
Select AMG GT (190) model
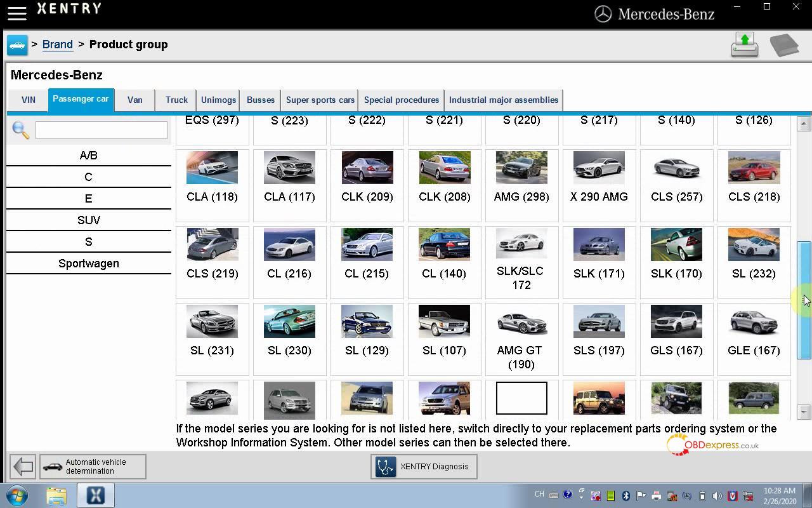point(521,339)
